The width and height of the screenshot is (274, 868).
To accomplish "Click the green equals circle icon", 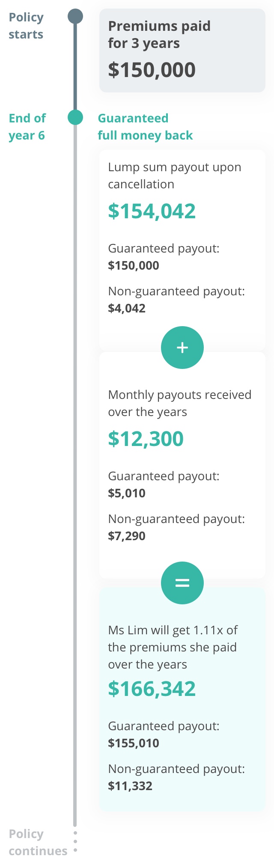I will pos(182,583).
